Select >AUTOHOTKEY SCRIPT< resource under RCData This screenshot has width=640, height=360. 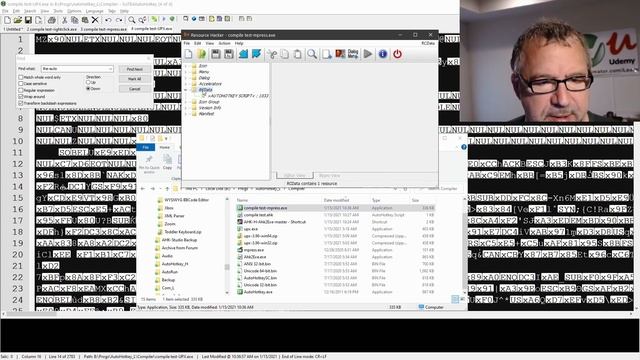pyautogui.click(x=238, y=96)
